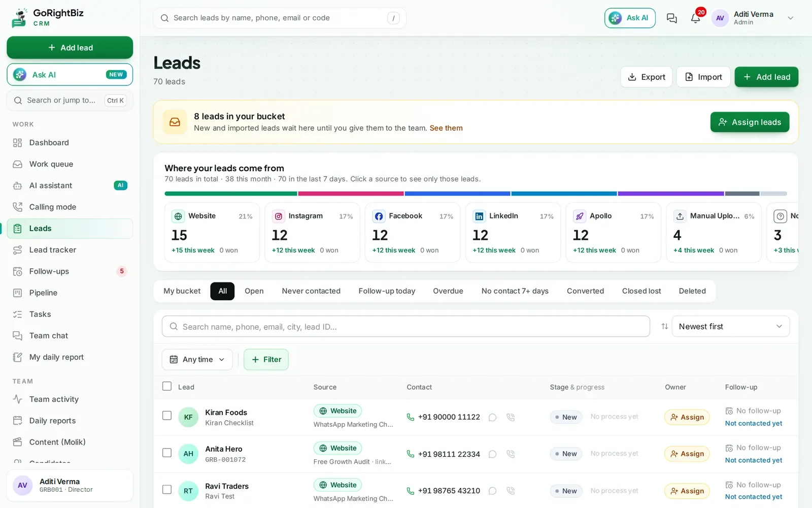Click phone icon beside +91 98765 43210
Image resolution: width=812 pixels, height=508 pixels.
[x=411, y=491]
